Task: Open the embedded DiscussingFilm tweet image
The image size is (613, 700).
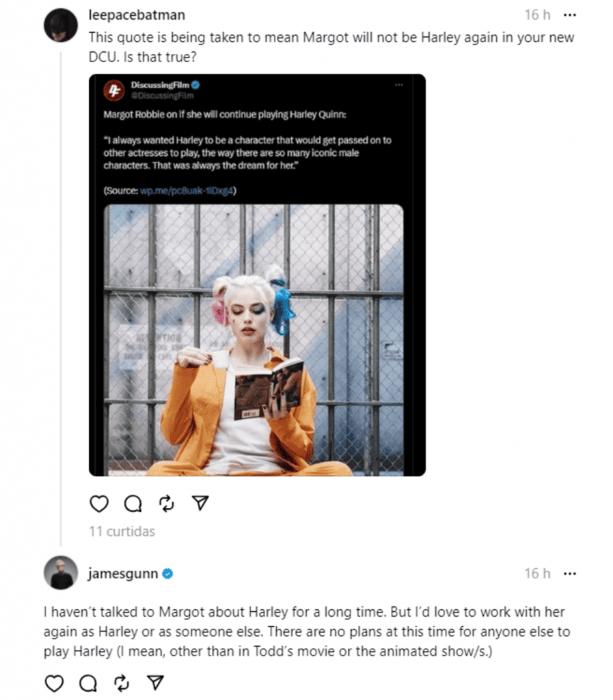Action: [254, 340]
